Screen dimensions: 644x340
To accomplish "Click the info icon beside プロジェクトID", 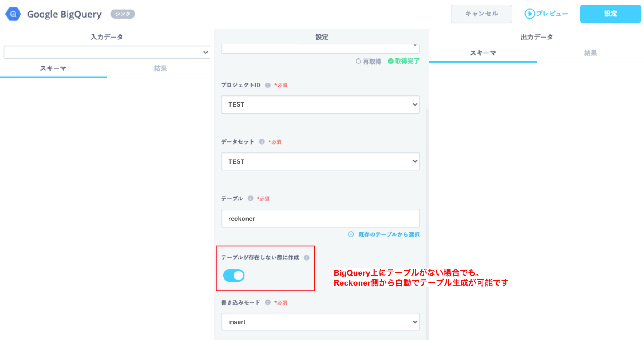I will [x=268, y=85].
